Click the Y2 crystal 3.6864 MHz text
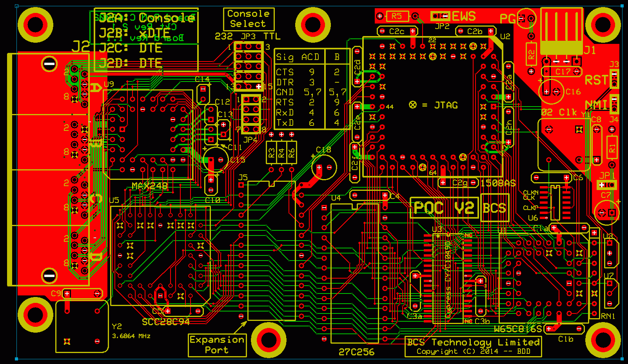The width and height of the screenshot is (628, 364). click(131, 336)
